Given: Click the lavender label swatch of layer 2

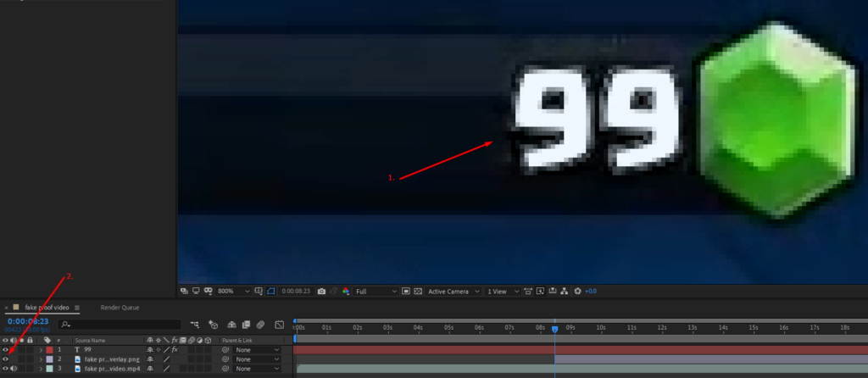Looking at the screenshot, I should point(49,359).
